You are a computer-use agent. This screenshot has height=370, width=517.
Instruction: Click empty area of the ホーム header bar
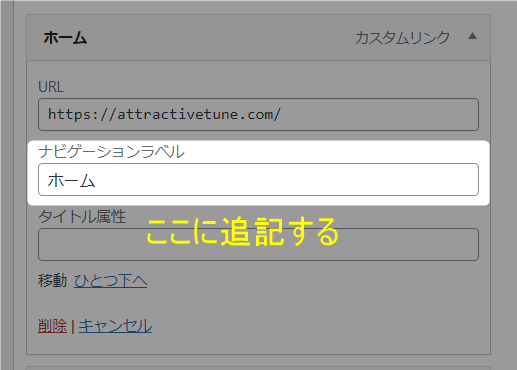pyautogui.click(x=220, y=37)
